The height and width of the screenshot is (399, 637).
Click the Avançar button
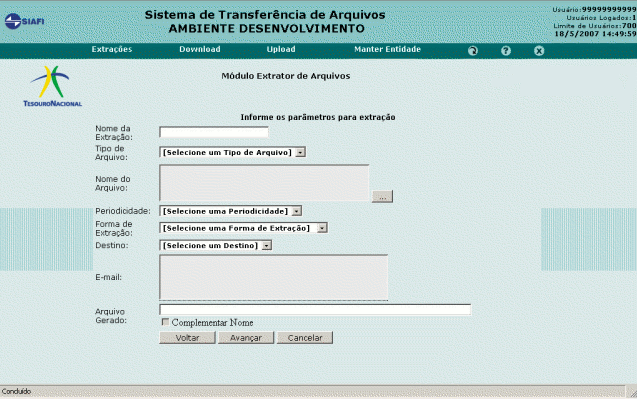click(x=246, y=338)
